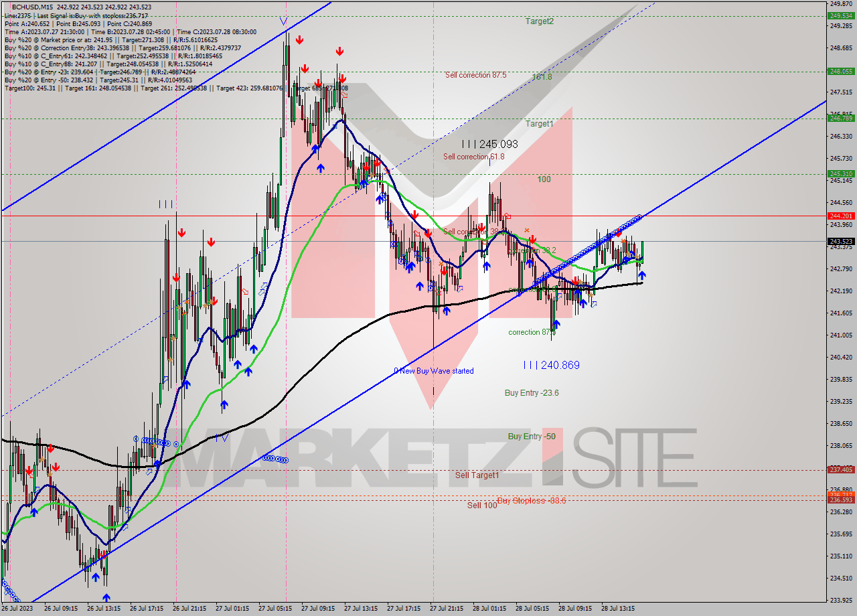Click the green 100 level label
The image size is (857, 616).
(544, 179)
